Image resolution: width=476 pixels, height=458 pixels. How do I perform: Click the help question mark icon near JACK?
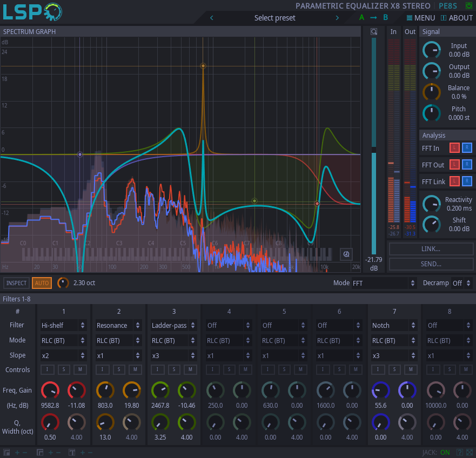click(x=460, y=452)
